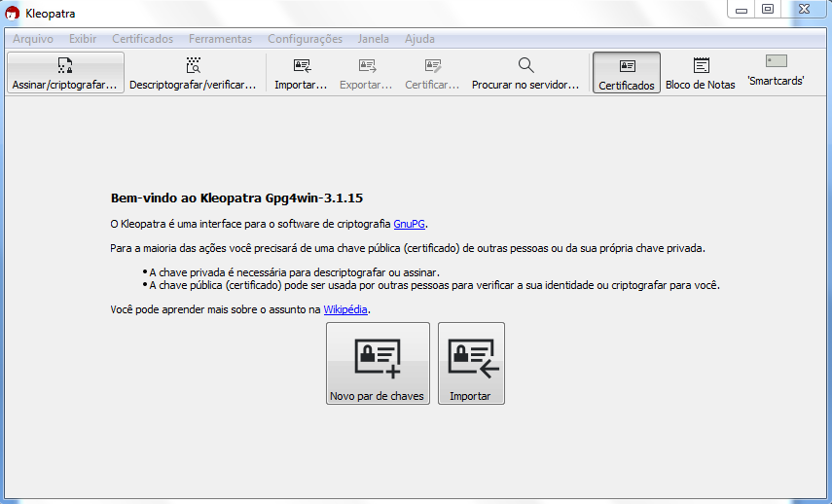This screenshot has height=504, width=832.
Task: Create a Novo par de chaves
Action: coord(378,364)
